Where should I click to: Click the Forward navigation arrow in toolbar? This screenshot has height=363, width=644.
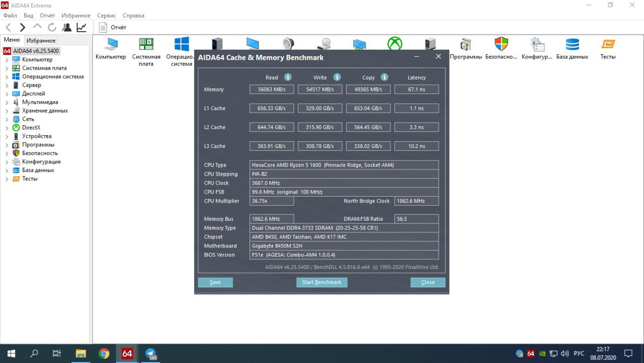tap(23, 27)
